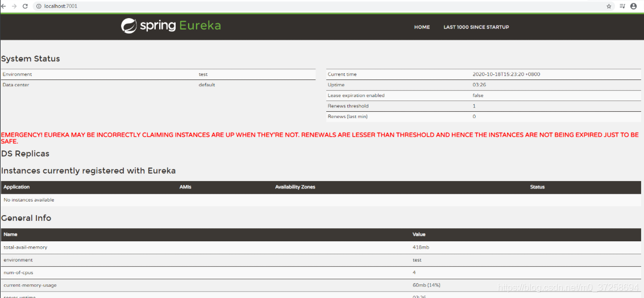This screenshot has width=644, height=298.
Task: Reload the page with refresh icon
Action: coord(25,6)
